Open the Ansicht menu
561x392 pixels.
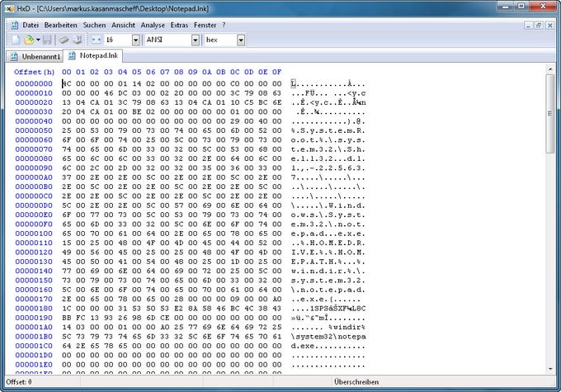pos(123,25)
